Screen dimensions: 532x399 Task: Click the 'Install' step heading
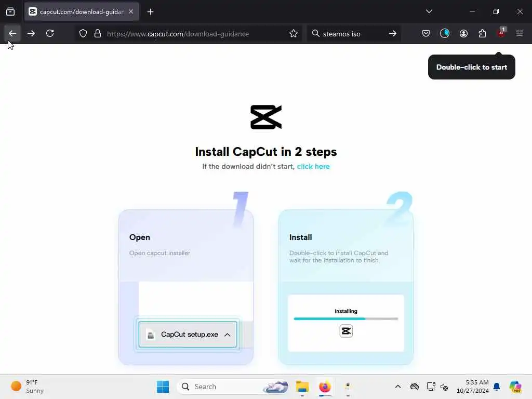(x=301, y=237)
